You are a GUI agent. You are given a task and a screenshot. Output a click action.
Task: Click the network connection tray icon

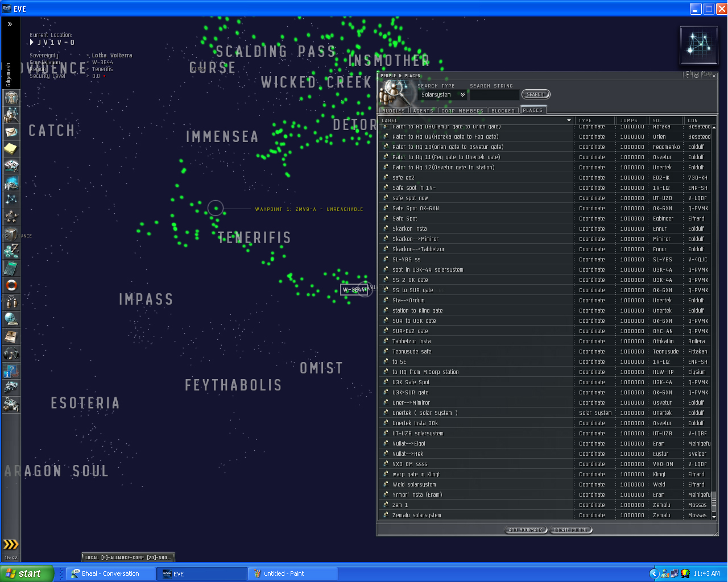coord(675,573)
